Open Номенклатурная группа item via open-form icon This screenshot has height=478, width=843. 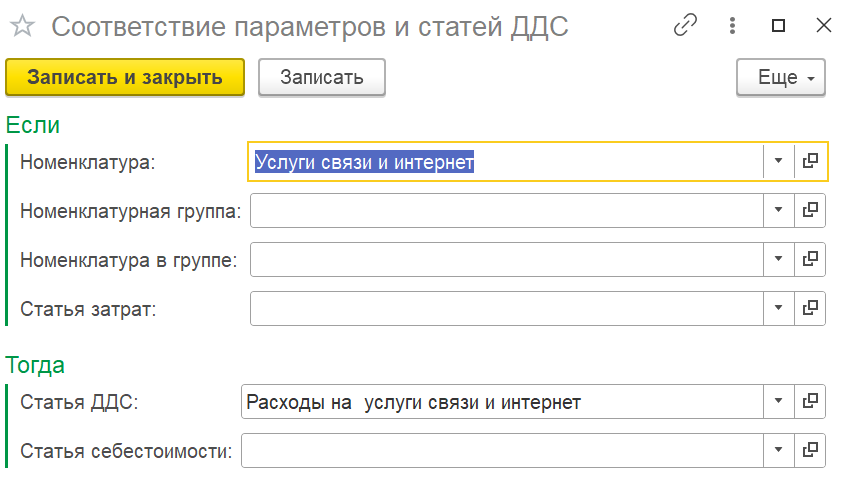pos(810,210)
